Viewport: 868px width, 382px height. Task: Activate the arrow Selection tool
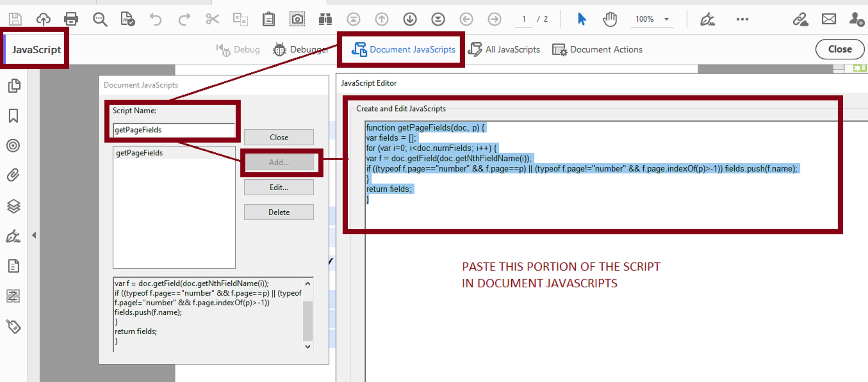[x=581, y=19]
